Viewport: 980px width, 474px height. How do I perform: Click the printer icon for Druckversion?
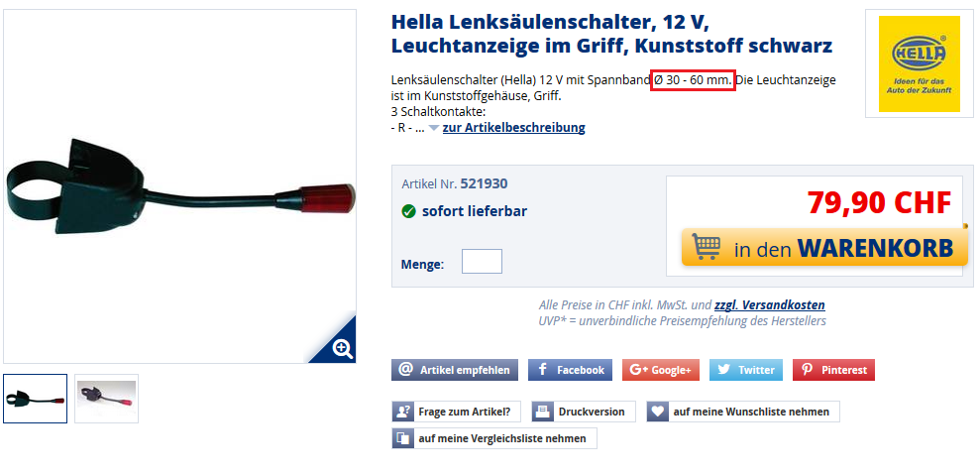[x=543, y=412]
